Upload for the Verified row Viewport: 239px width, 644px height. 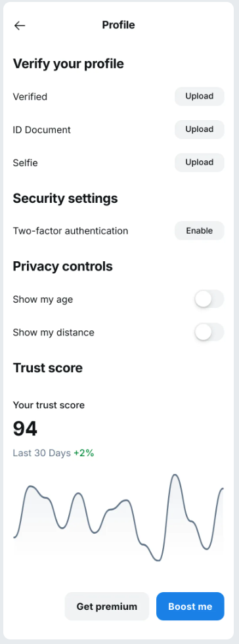tap(199, 97)
